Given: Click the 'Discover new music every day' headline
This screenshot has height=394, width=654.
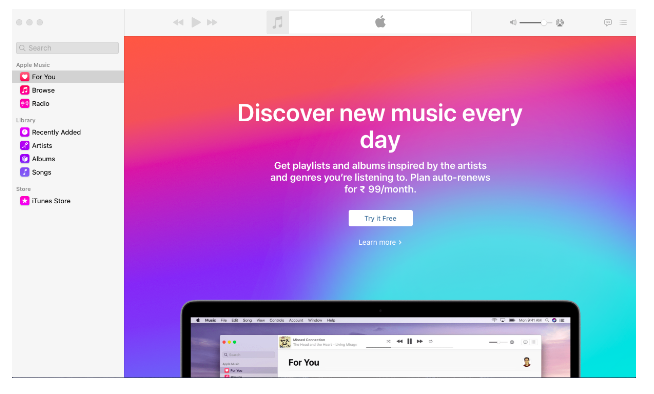Looking at the screenshot, I should (x=380, y=126).
